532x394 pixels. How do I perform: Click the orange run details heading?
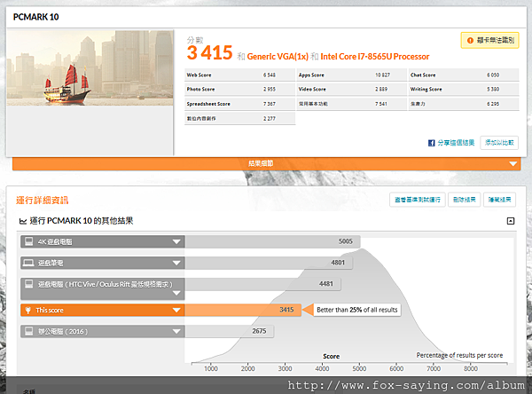[42, 201]
